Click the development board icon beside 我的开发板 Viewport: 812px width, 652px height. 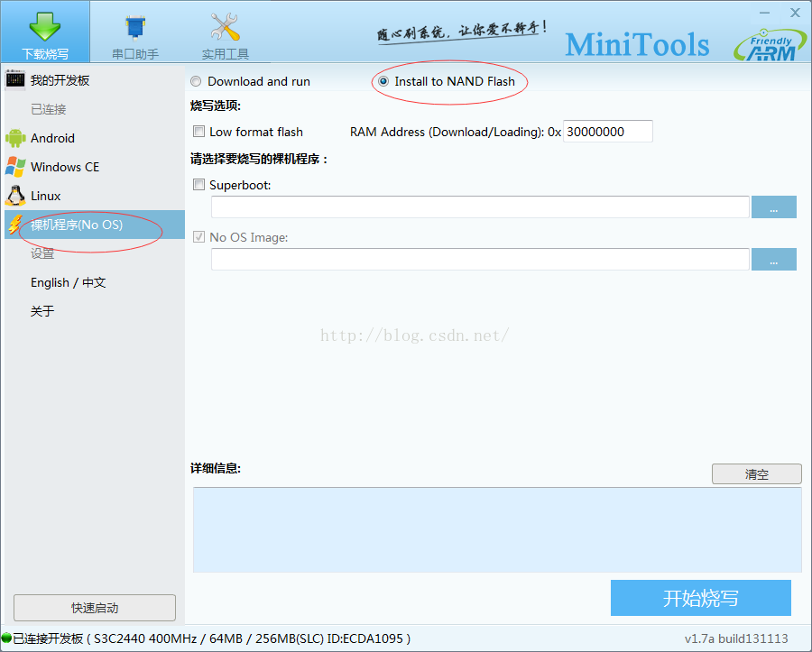coord(15,80)
